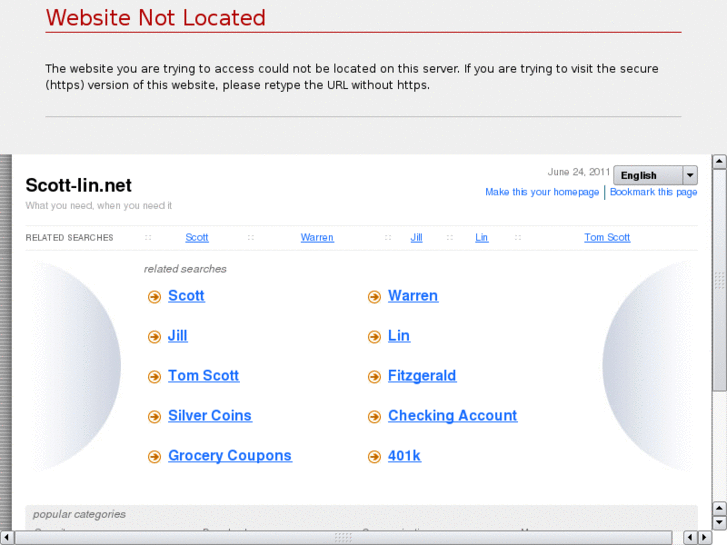Click the orange arrow icon beside 401k
Image resolution: width=727 pixels, height=545 pixels.
[374, 457]
